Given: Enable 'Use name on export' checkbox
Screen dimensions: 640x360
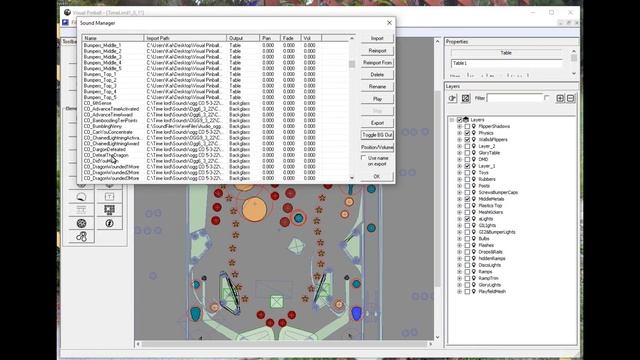Looking at the screenshot, I should pos(363,158).
